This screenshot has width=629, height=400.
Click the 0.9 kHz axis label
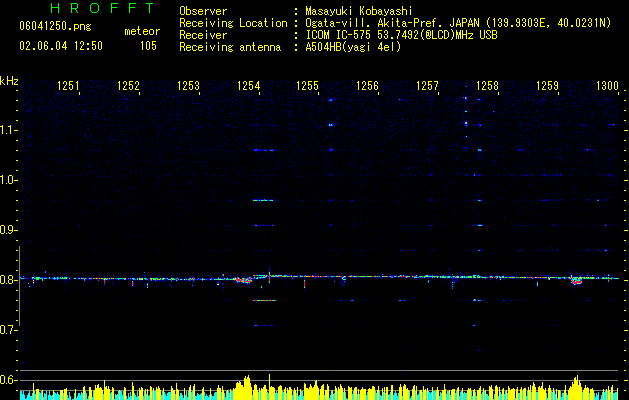8,230
